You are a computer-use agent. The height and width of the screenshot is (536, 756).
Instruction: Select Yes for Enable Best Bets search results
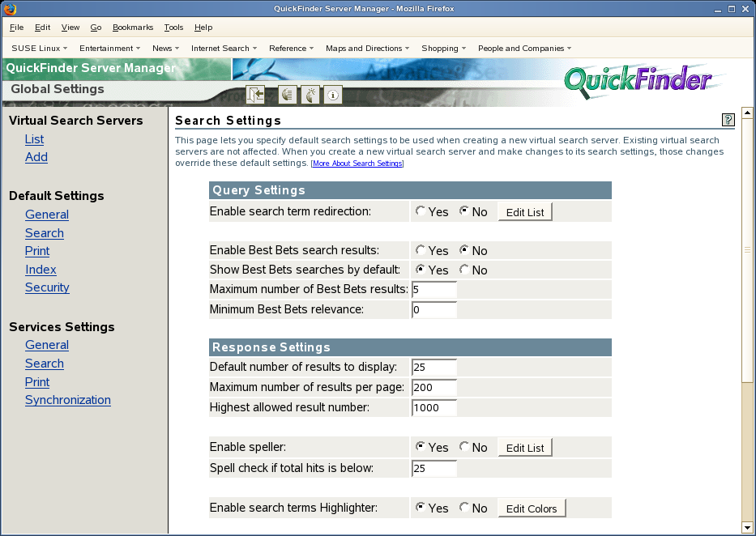421,250
